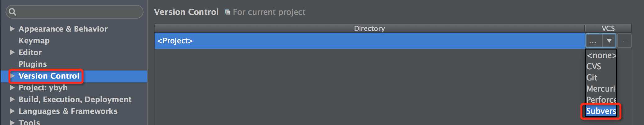Expand Project: ybyh settings
Image resolution: width=644 pixels, height=125 pixels.
(12, 88)
